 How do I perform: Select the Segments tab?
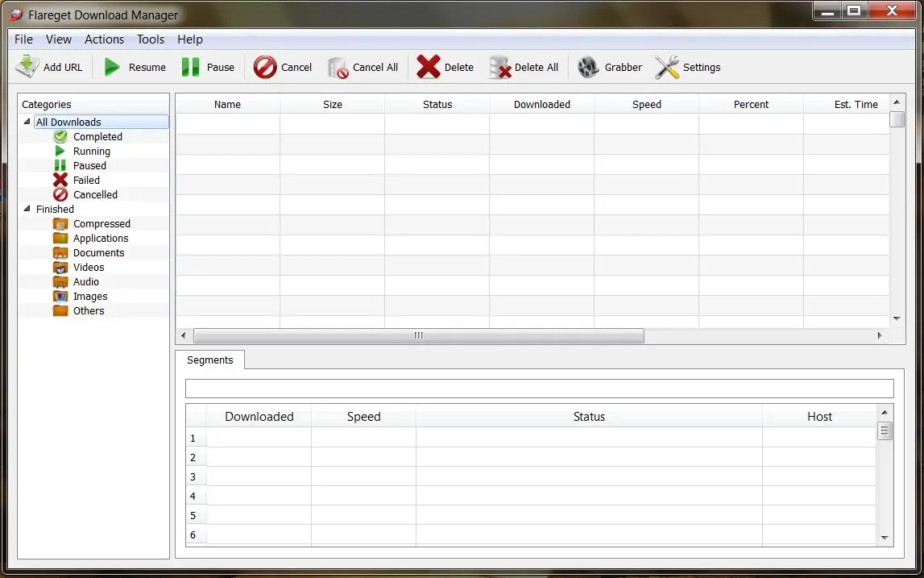pyautogui.click(x=209, y=360)
